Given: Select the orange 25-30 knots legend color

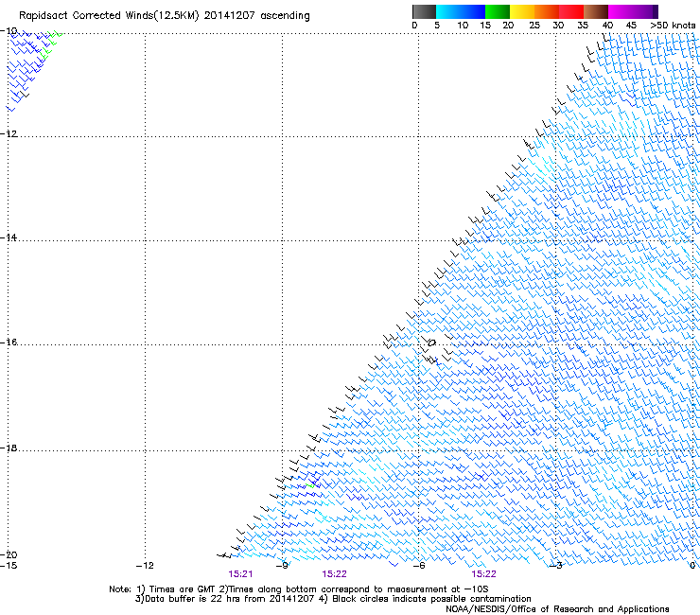Looking at the screenshot, I should point(547,11).
